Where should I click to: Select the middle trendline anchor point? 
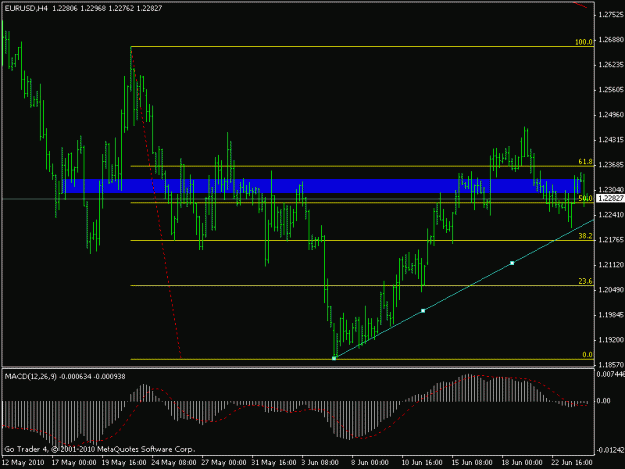pos(423,310)
